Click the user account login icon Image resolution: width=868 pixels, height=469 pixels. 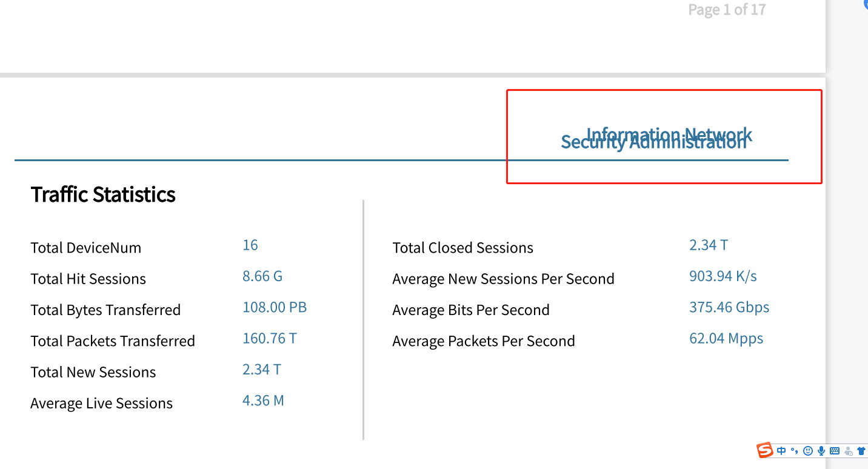848,451
